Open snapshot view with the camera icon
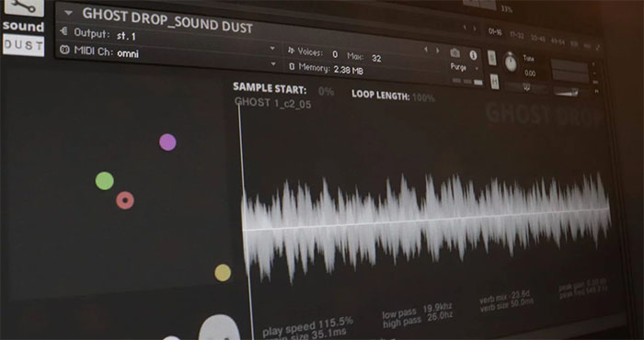Screen dimensions: 644x340 coord(455,53)
